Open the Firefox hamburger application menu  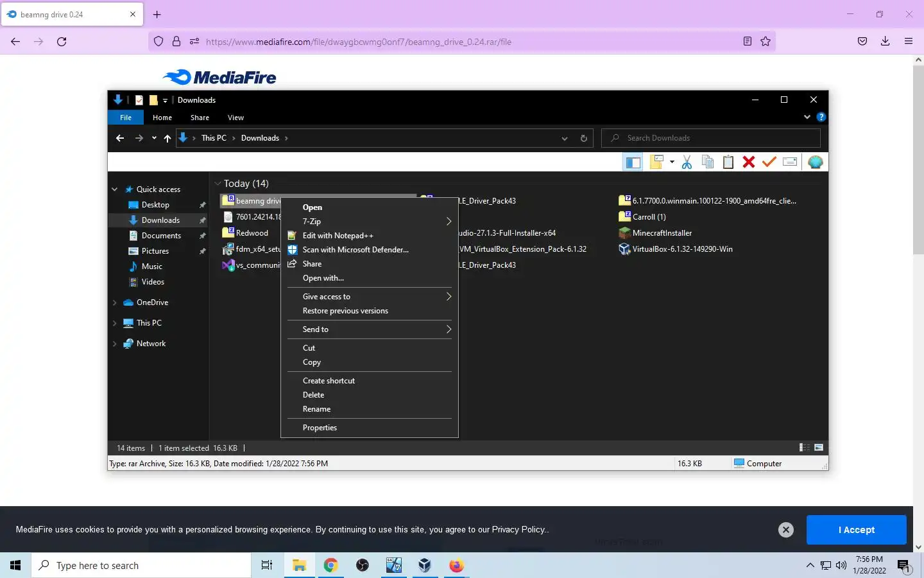(x=909, y=42)
